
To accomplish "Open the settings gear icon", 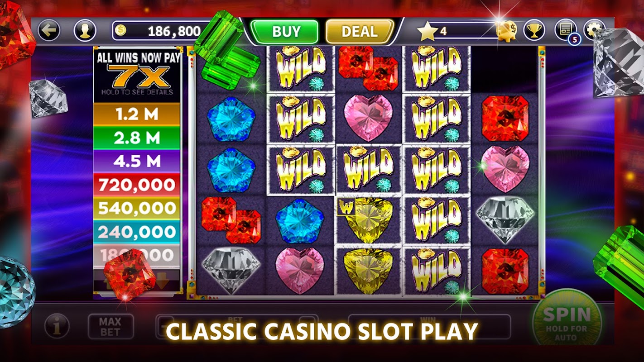I will click(x=594, y=30).
